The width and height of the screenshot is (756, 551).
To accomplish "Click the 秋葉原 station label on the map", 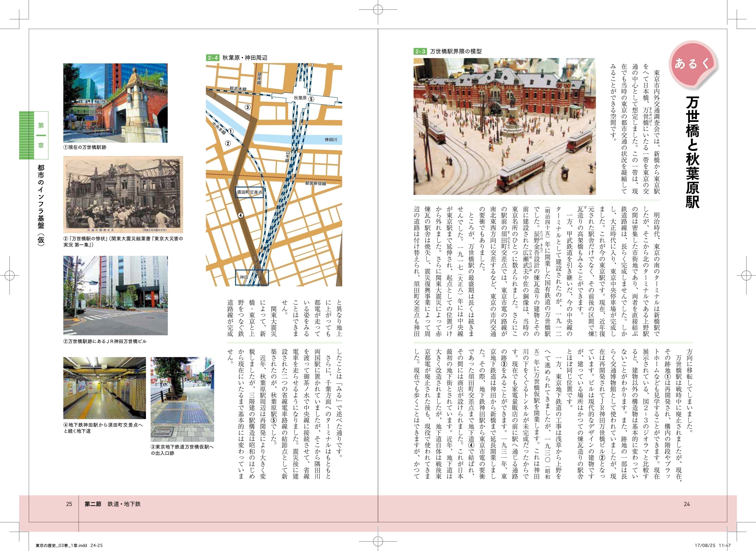I will click(x=300, y=98).
